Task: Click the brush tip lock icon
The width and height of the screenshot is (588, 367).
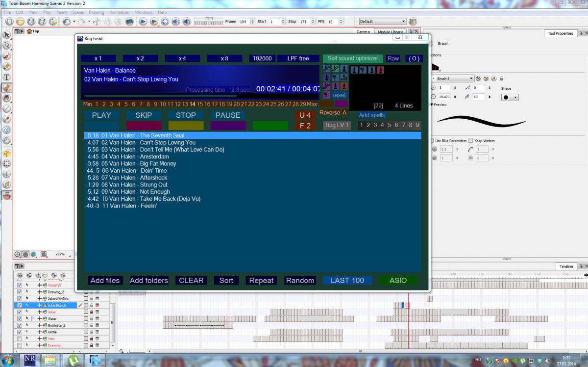Action: [x=501, y=79]
